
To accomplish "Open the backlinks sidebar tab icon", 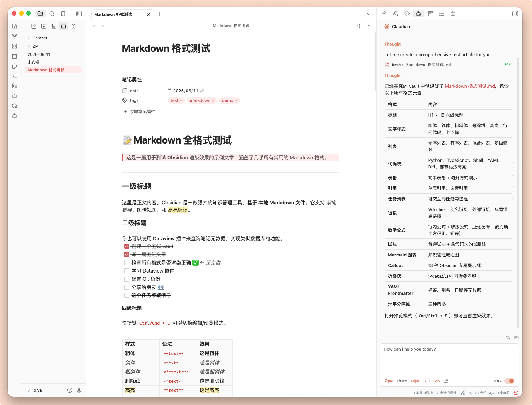I will point(384,14).
